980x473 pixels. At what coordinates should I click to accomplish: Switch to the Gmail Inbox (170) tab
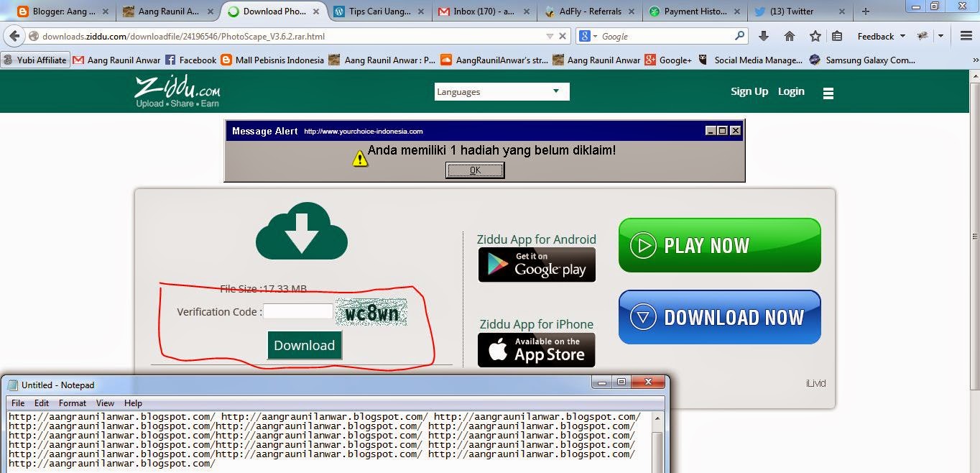click(x=485, y=11)
